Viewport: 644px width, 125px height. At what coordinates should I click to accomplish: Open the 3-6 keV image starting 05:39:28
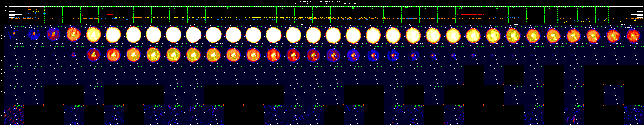point(614,35)
